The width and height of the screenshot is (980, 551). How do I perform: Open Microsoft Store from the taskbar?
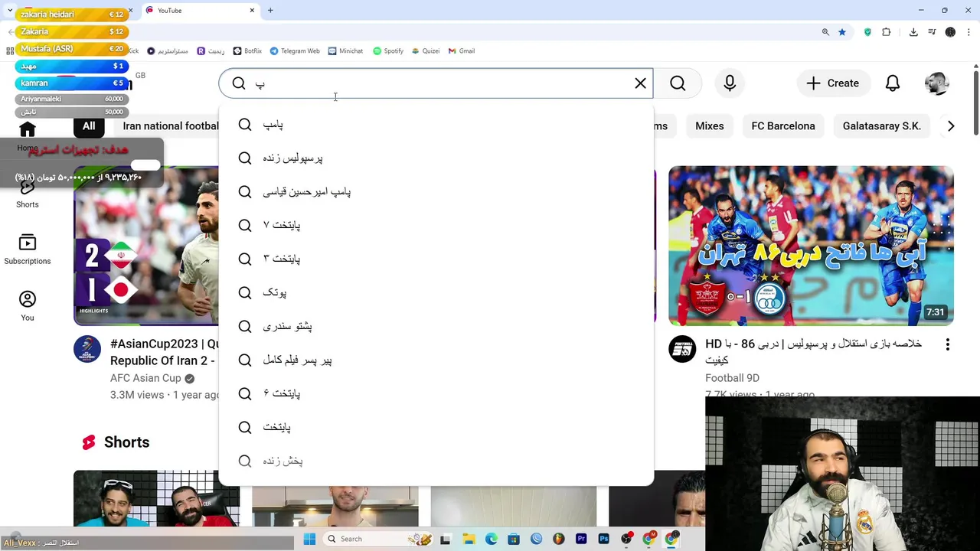(513, 540)
